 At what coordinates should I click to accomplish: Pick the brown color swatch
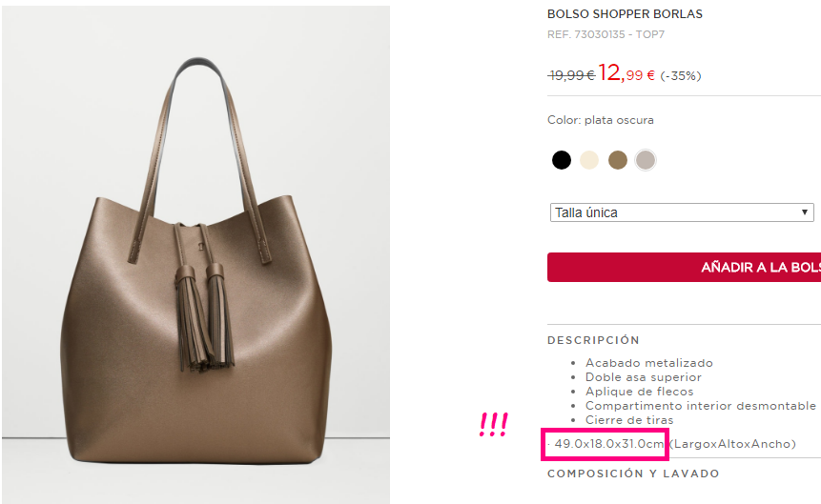(617, 160)
